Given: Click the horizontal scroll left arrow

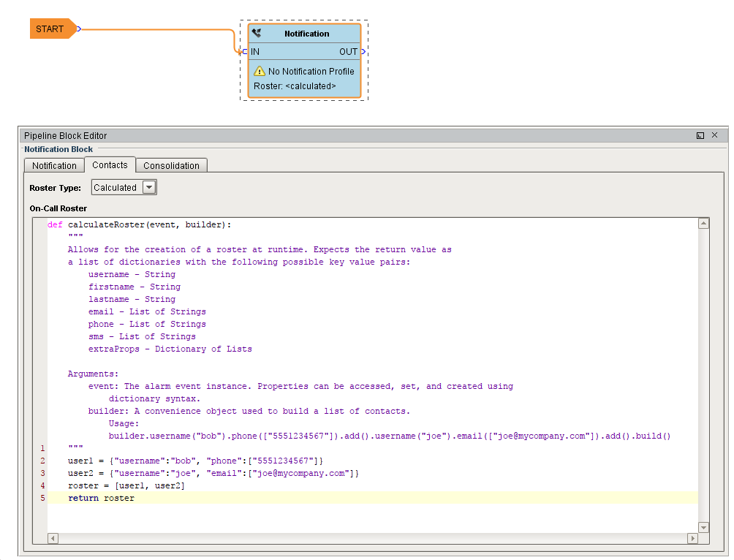Looking at the screenshot, I should (53, 539).
